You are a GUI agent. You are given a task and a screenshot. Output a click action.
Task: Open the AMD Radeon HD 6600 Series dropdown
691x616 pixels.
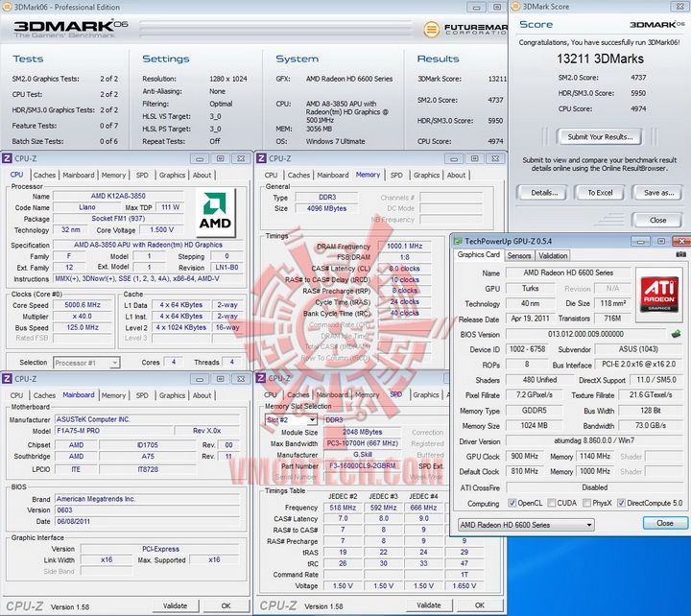click(526, 525)
